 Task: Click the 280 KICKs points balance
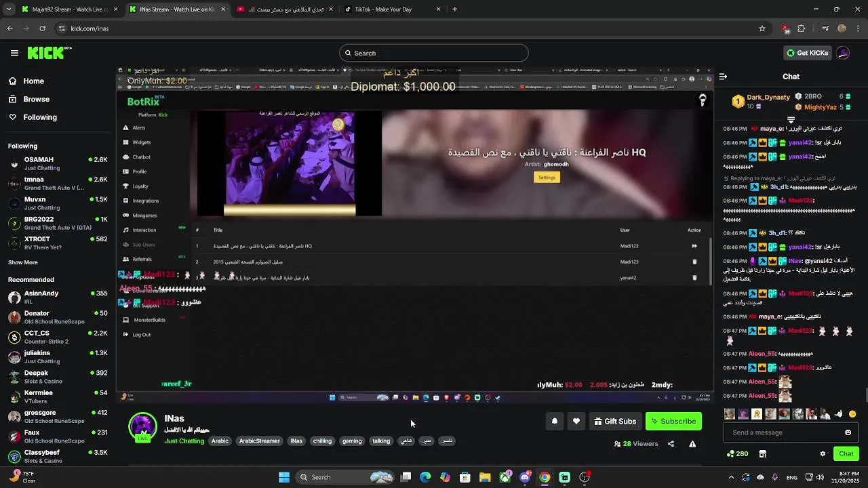[737, 454]
